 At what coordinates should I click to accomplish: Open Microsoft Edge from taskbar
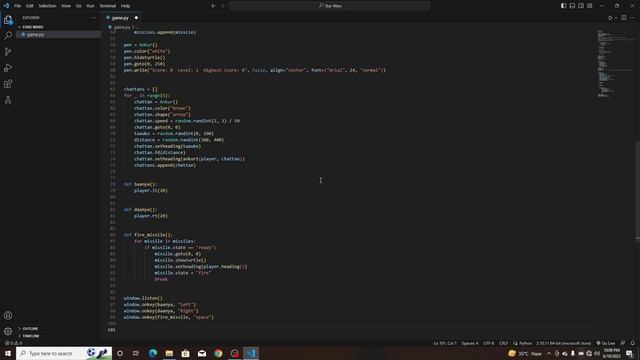pyautogui.click(x=153, y=353)
